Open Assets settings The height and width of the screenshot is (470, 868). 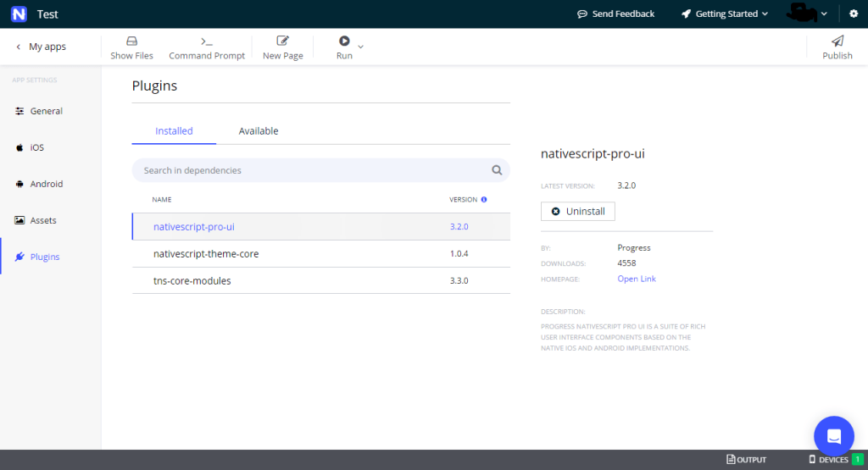[x=36, y=220]
